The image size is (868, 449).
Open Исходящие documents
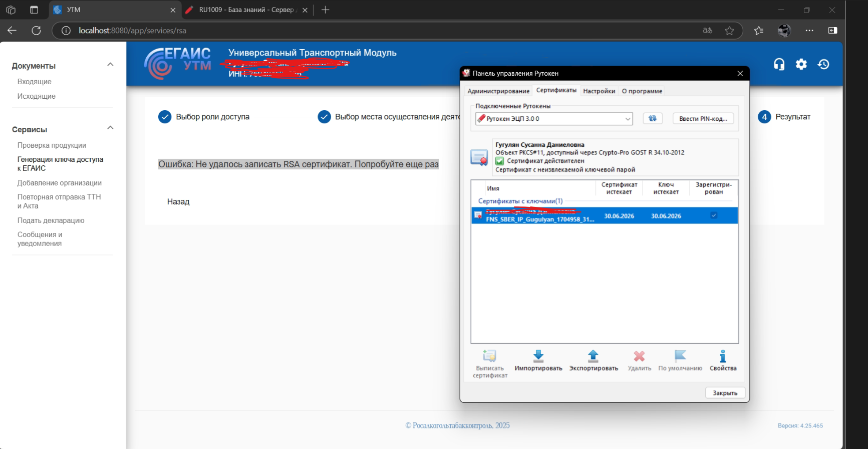tap(37, 96)
